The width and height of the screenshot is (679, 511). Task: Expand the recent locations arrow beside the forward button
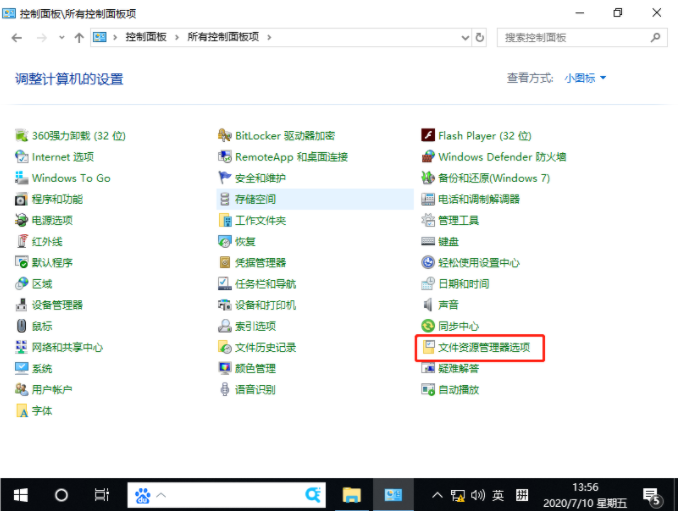click(61, 37)
